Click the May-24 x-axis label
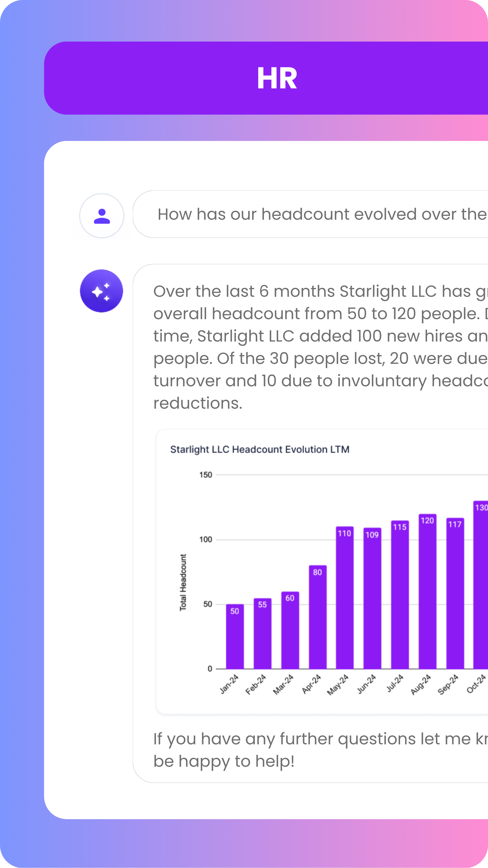This screenshot has width=488, height=868. tap(338, 684)
